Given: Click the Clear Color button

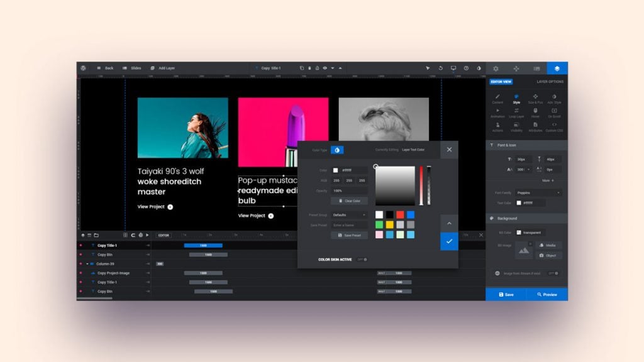Looking at the screenshot, I should coord(349,200).
